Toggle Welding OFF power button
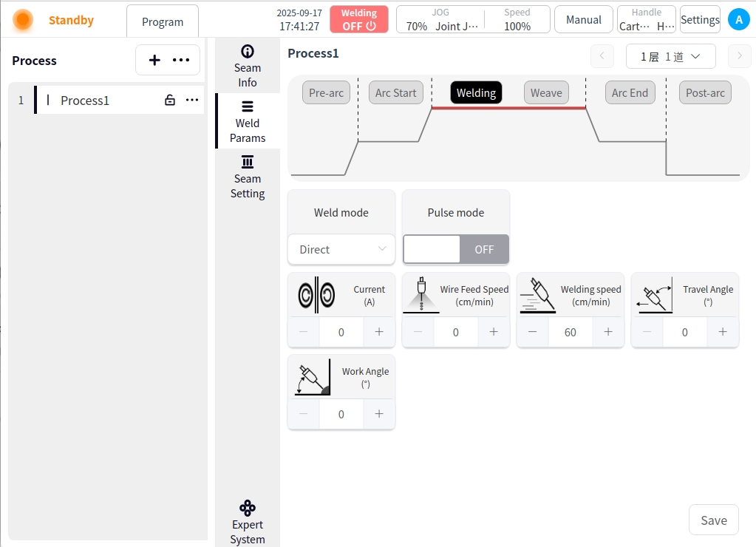The image size is (756, 547). coord(358,20)
